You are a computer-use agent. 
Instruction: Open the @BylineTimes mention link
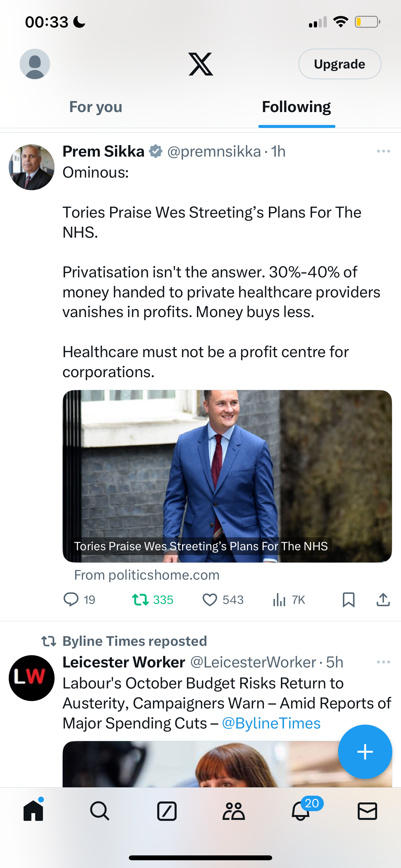(x=271, y=723)
